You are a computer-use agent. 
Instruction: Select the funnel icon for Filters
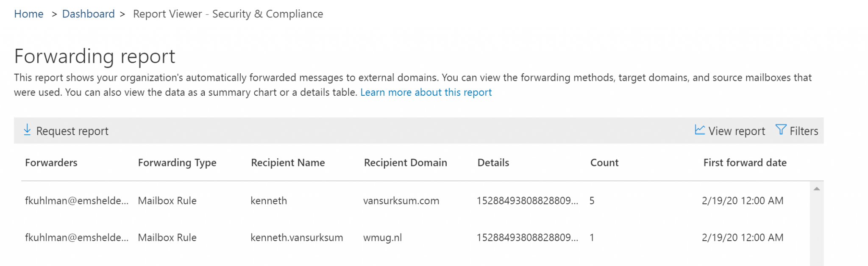(x=780, y=130)
